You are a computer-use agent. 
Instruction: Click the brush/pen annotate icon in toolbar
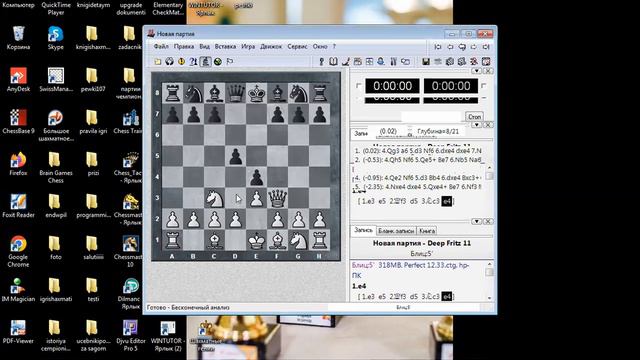(x=346, y=62)
